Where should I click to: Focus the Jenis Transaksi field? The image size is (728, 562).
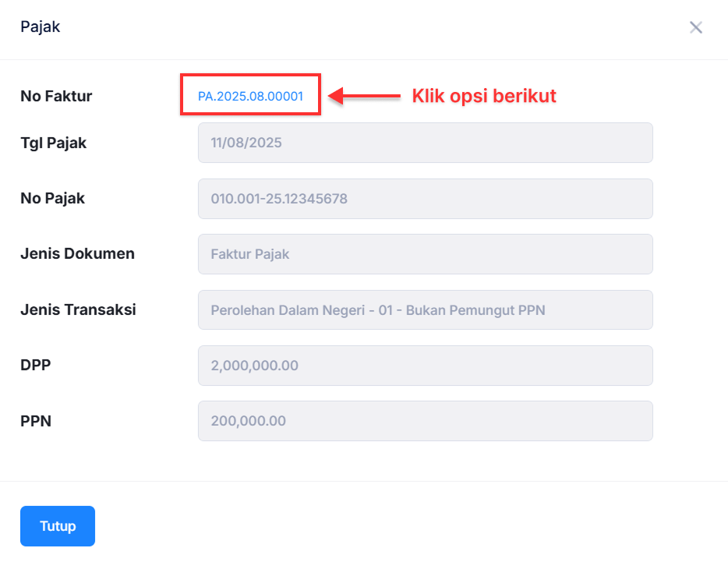(425, 310)
